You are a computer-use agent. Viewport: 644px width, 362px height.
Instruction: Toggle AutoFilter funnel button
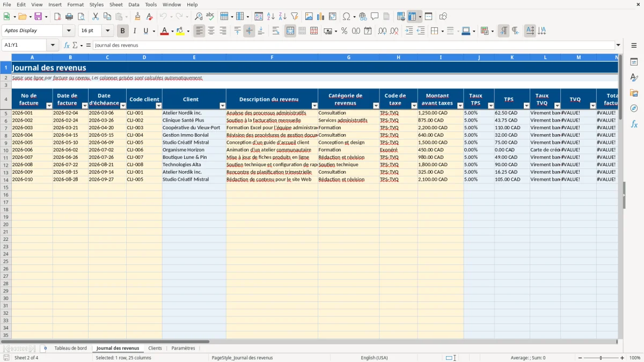point(294,17)
